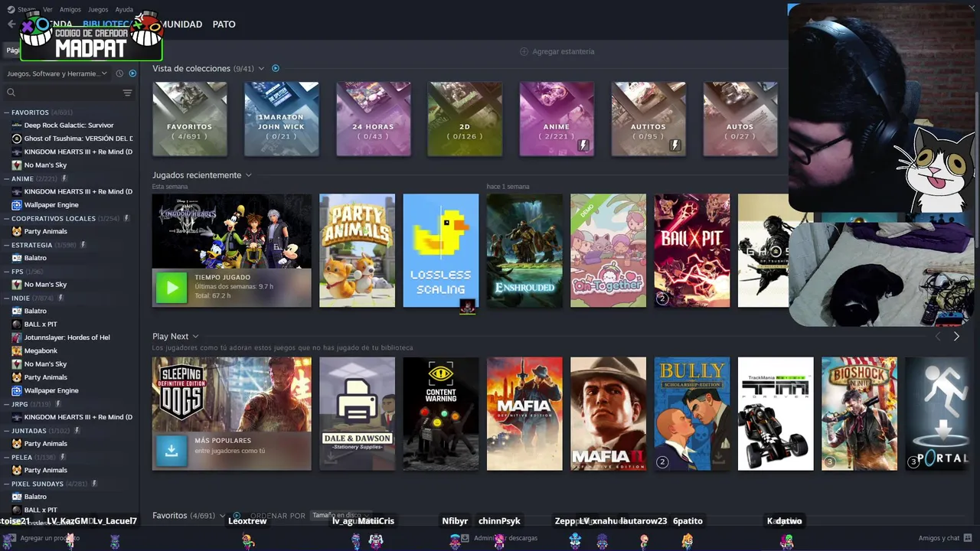Screen dimensions: 980x551
Task: Advance Play Next shelf with right arrow
Action: coord(955,336)
